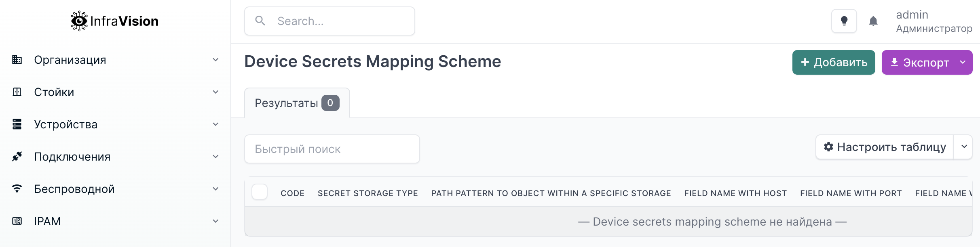Open the Экспорт dropdown arrow
This screenshot has height=247, width=980.
[963, 62]
